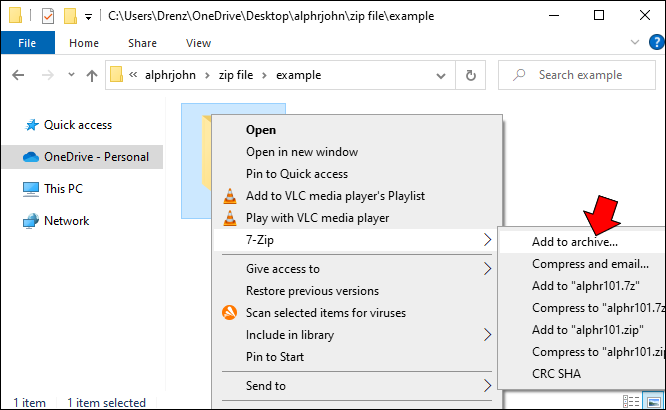Choose Add to archive in the 7-Zip submenu
This screenshot has height=410, width=666.
[575, 241]
